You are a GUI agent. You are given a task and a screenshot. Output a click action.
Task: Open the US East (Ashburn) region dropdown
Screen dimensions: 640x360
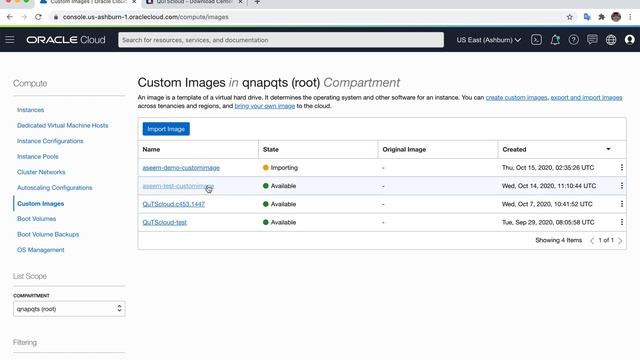tap(488, 40)
